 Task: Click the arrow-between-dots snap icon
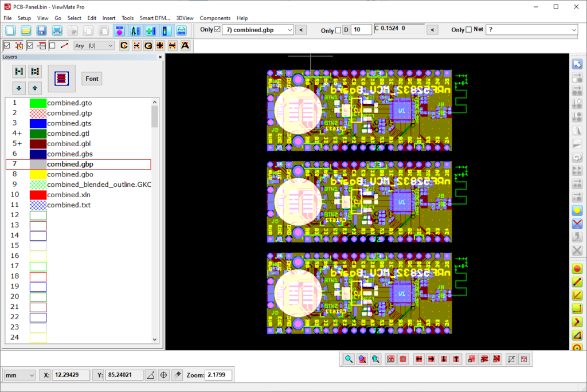(136, 46)
